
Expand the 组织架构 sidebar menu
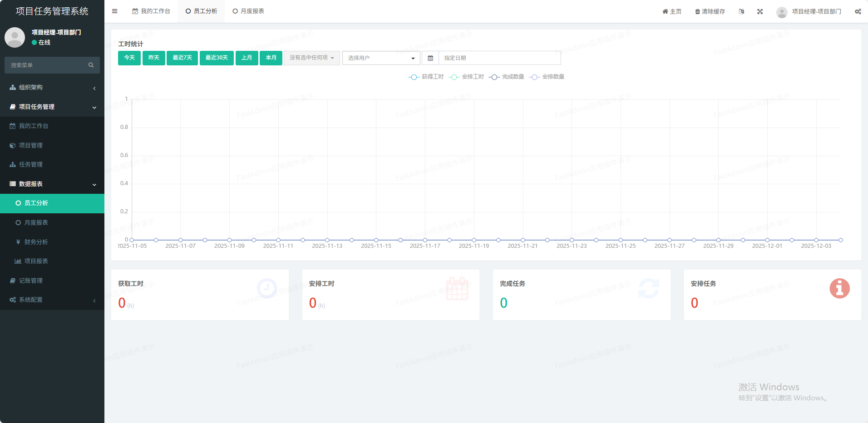52,88
